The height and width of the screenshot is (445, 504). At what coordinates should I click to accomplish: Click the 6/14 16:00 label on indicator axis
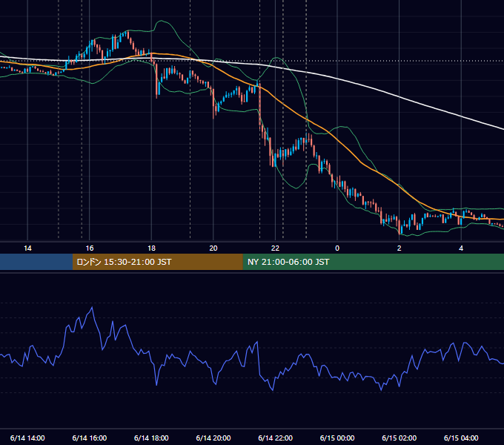(90, 438)
